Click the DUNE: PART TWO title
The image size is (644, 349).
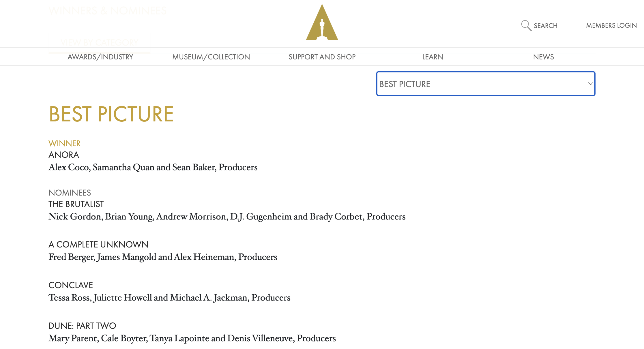click(82, 326)
